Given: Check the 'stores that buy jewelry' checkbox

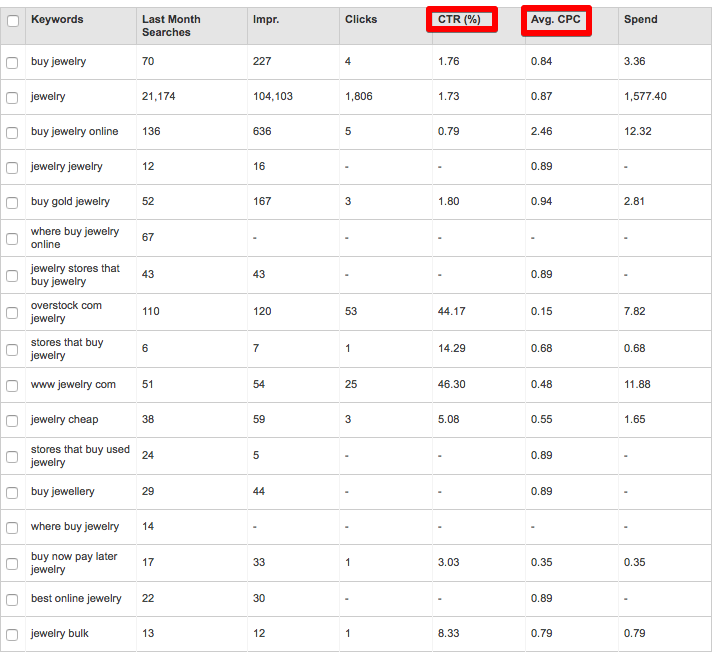Looking at the screenshot, I should 12,350.
